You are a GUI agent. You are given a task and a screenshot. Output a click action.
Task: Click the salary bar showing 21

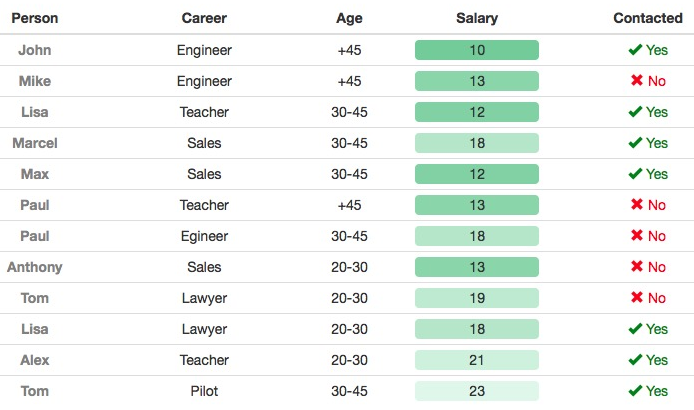tap(477, 360)
